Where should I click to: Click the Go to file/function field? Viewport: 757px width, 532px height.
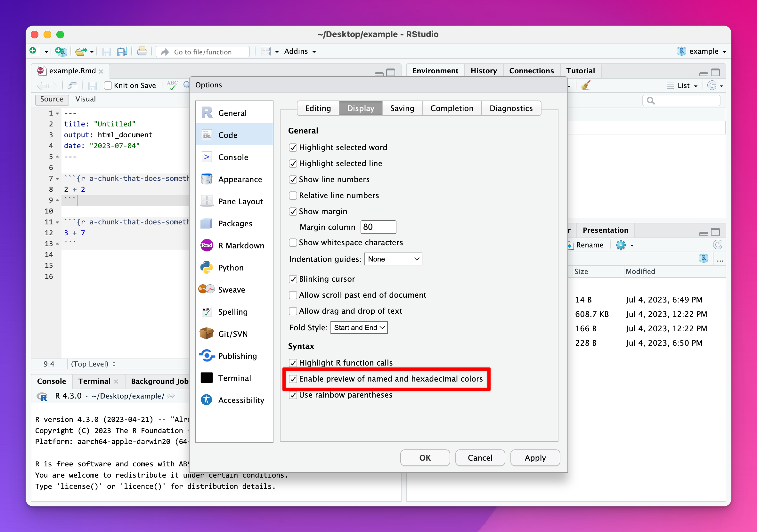click(x=203, y=52)
